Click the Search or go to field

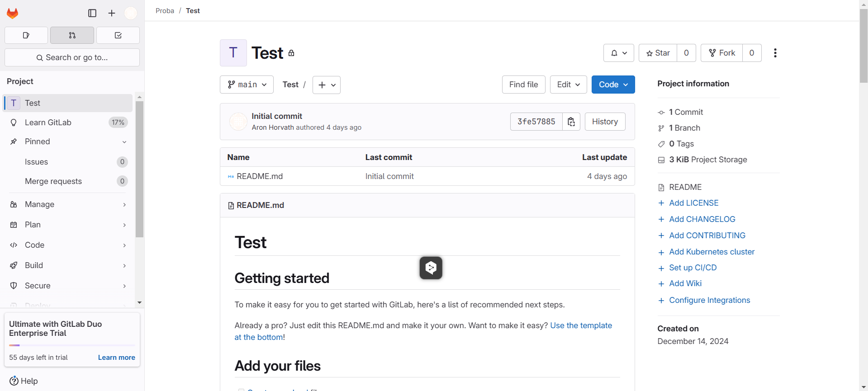click(72, 57)
